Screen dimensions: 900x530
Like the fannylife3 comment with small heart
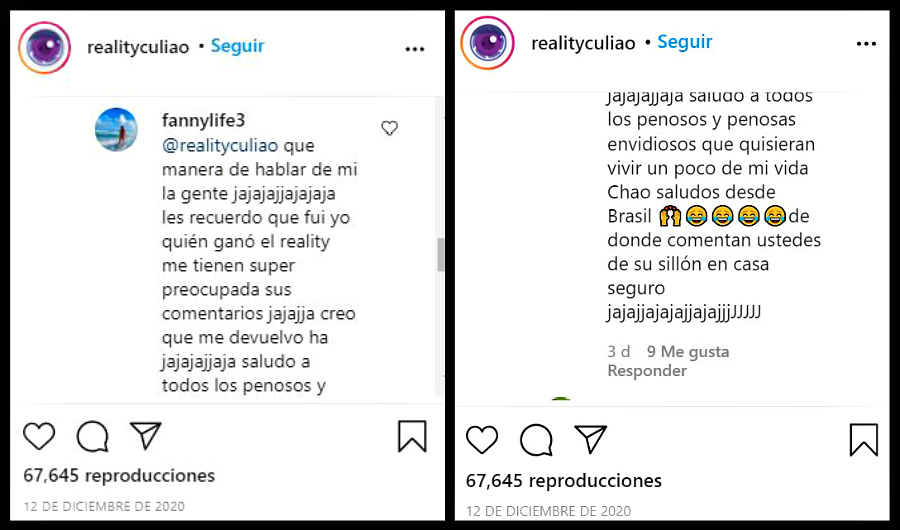click(x=390, y=128)
